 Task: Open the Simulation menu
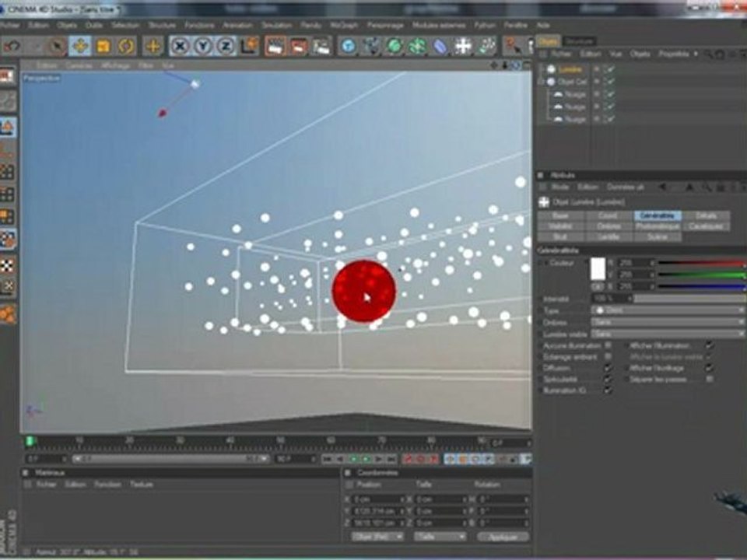[x=277, y=25]
